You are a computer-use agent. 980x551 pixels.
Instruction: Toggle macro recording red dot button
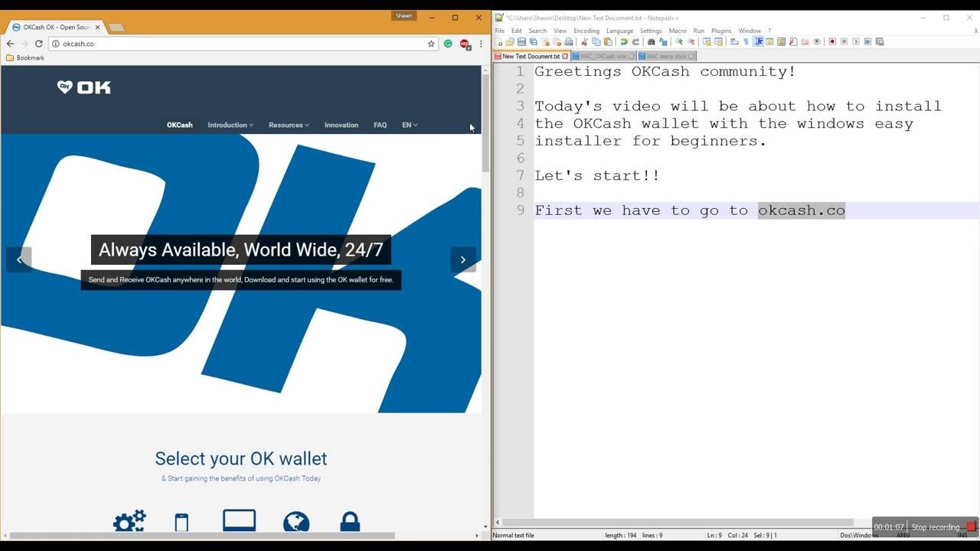click(832, 41)
